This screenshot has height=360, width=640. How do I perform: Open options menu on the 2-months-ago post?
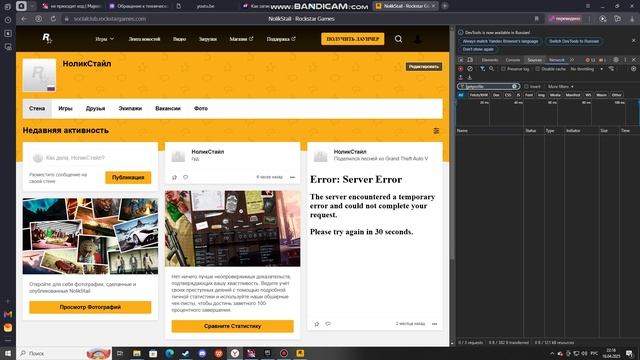click(x=434, y=324)
